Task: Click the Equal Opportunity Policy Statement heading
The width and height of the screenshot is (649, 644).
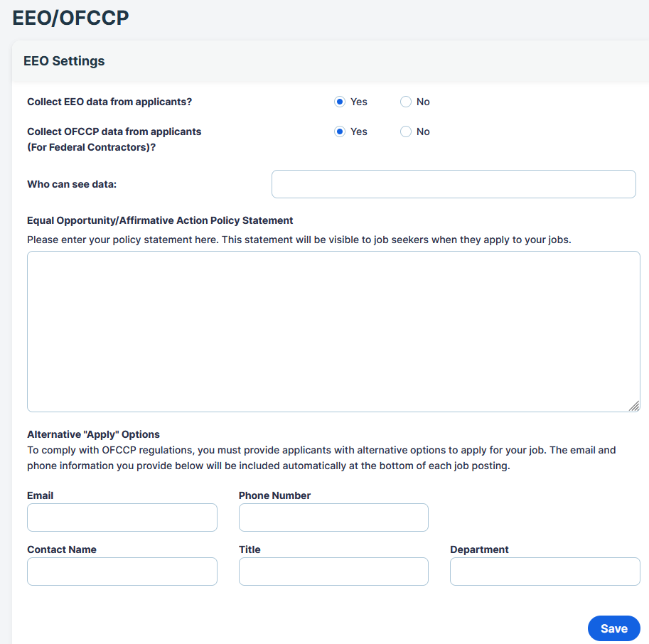Action: [160, 220]
